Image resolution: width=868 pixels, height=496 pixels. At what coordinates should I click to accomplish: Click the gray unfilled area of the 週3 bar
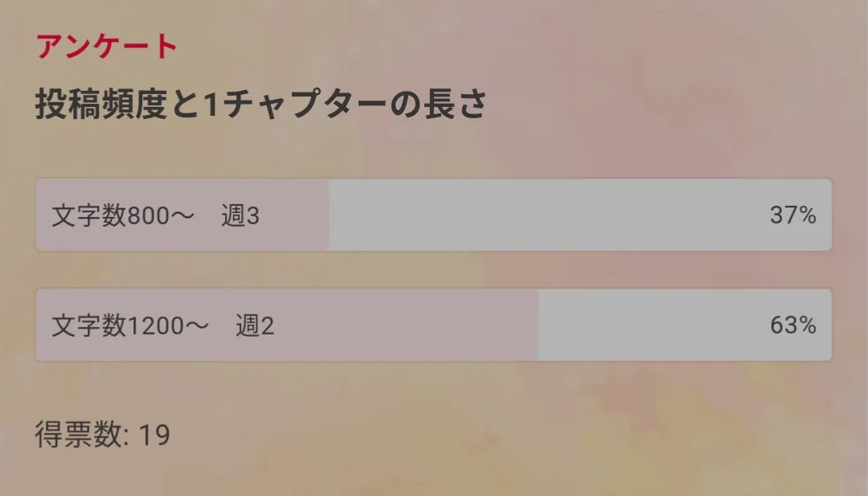pos(547,215)
